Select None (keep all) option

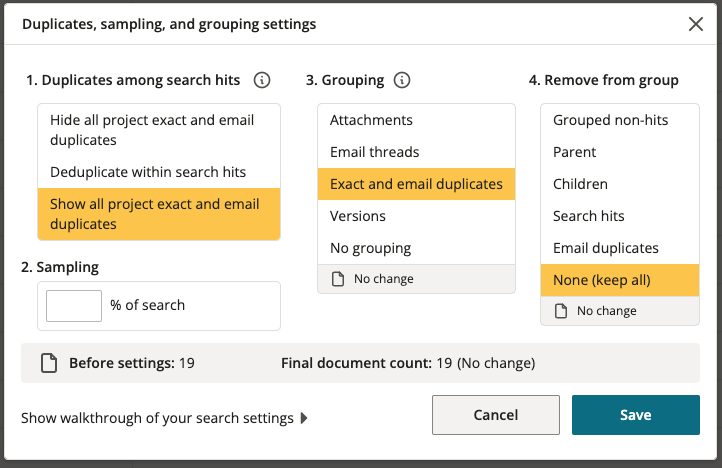(620, 280)
